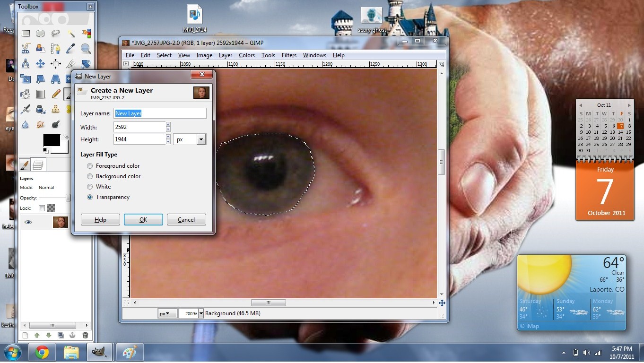
Task: Choose White fill type
Action: (x=90, y=187)
